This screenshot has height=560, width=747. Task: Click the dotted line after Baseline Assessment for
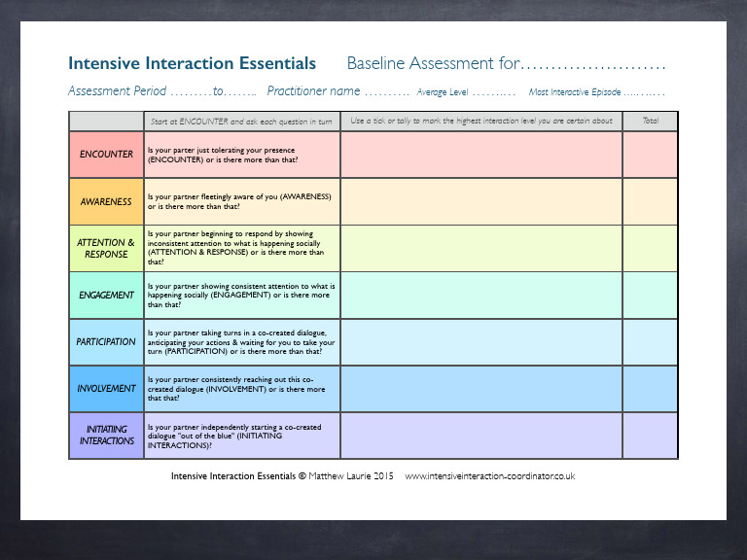click(592, 66)
